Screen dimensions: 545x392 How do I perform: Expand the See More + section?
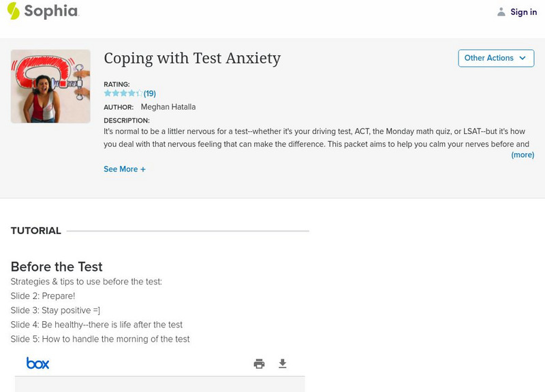[x=125, y=169]
